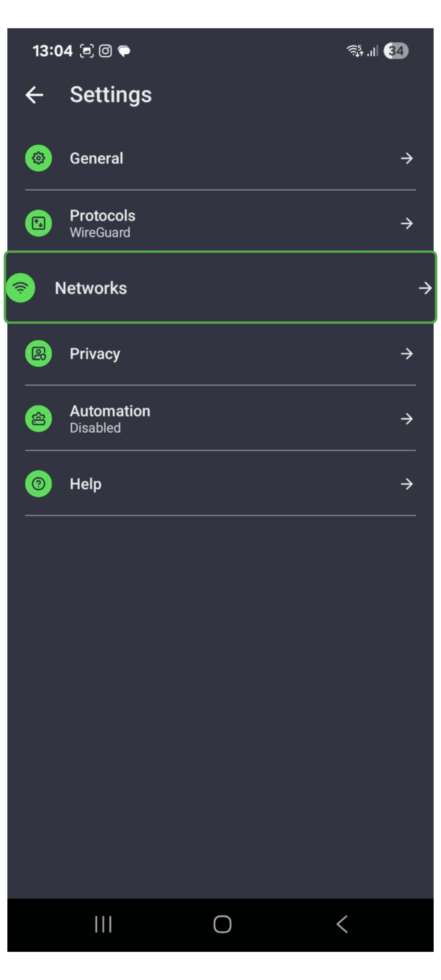Image resolution: width=441 pixels, height=980 pixels.
Task: Tap the Automation Disabled status text
Action: pyautogui.click(x=95, y=428)
